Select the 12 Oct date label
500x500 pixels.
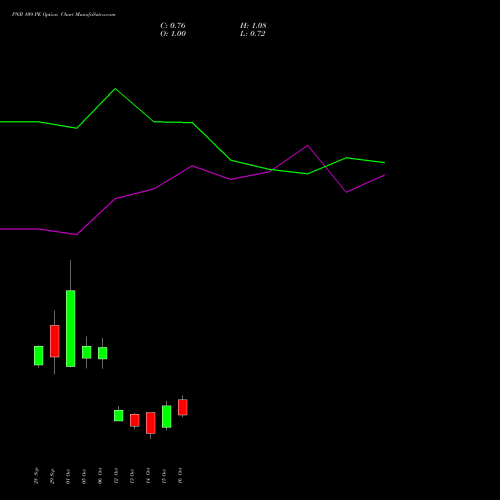(116, 476)
